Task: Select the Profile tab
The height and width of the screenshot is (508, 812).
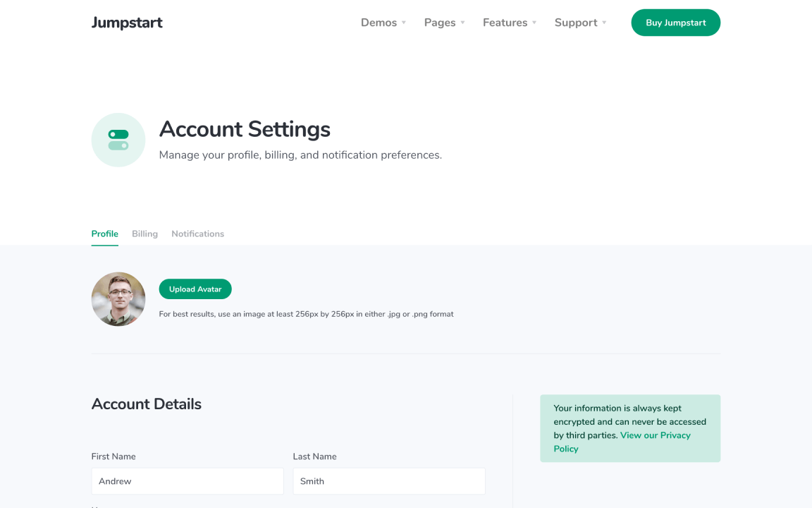Action: coord(105,234)
